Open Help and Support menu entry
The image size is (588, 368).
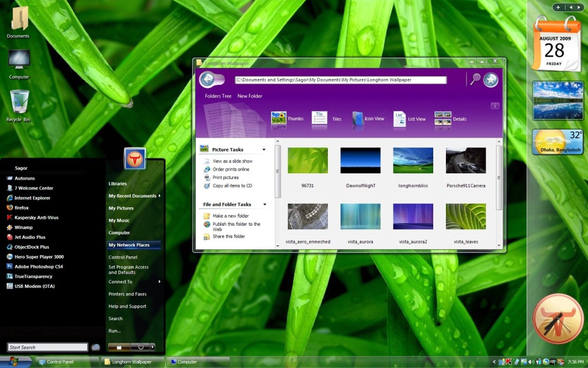[127, 306]
